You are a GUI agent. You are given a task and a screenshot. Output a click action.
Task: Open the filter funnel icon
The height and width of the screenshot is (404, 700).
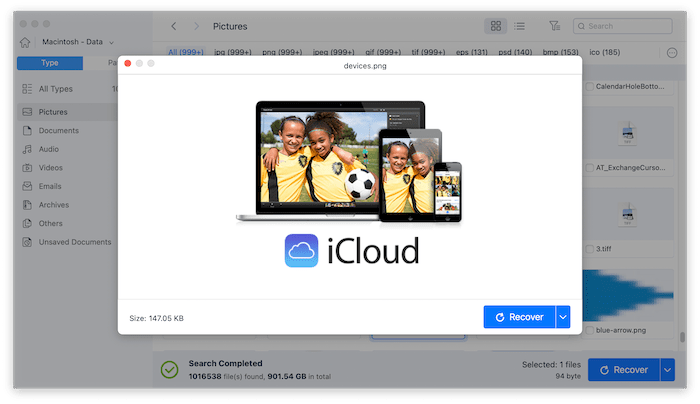[555, 25]
